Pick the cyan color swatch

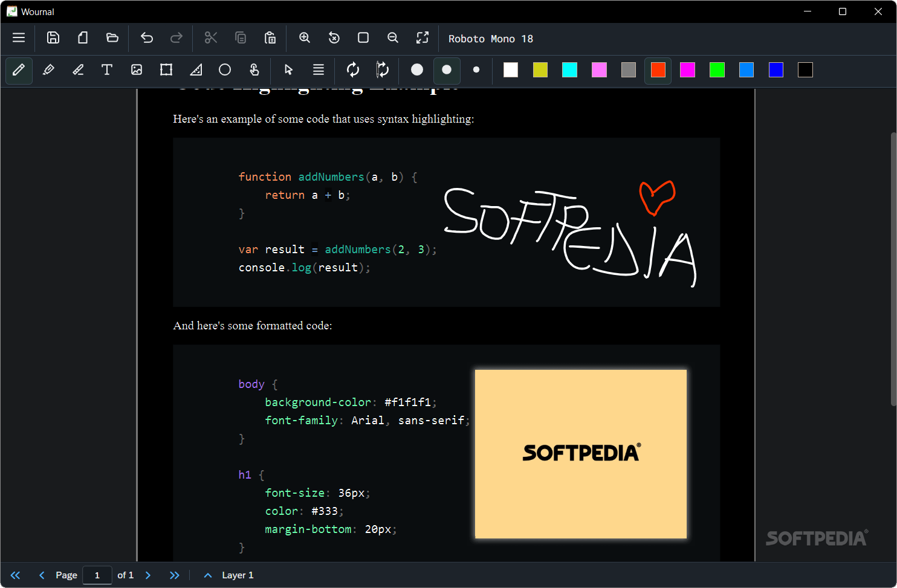click(570, 70)
